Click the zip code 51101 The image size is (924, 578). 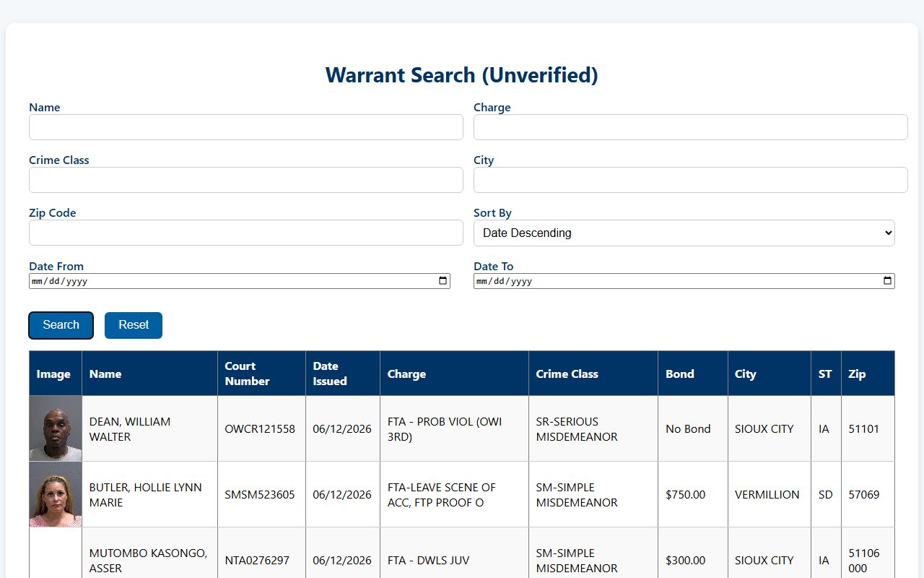864,429
